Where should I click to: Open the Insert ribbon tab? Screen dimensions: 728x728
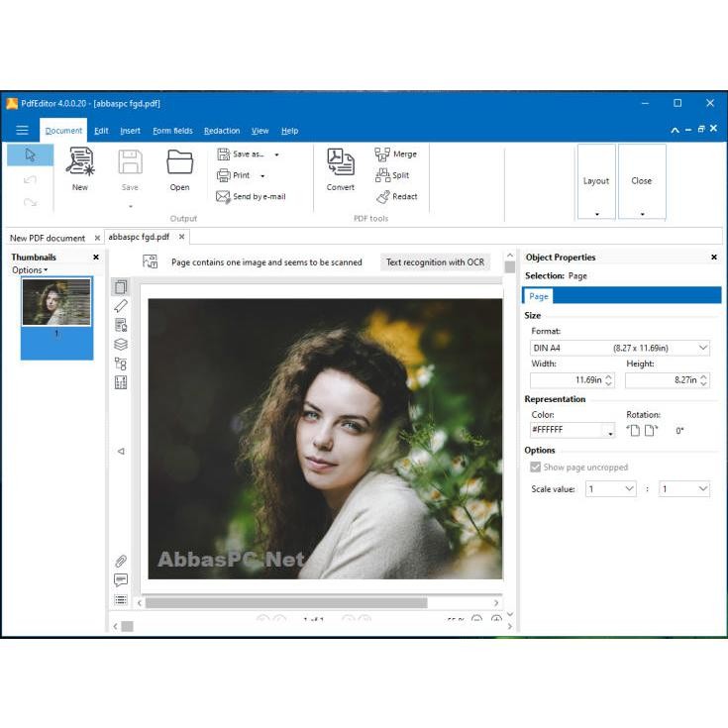click(130, 131)
